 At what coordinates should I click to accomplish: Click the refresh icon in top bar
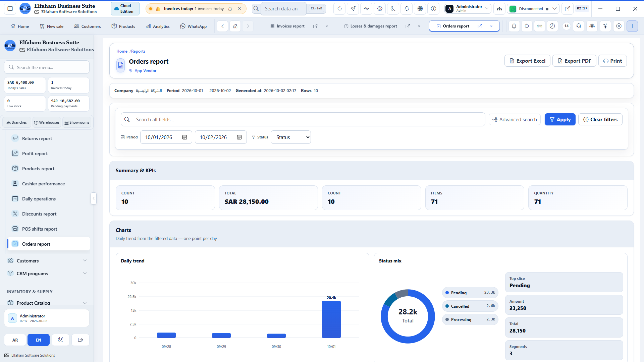coord(339,9)
